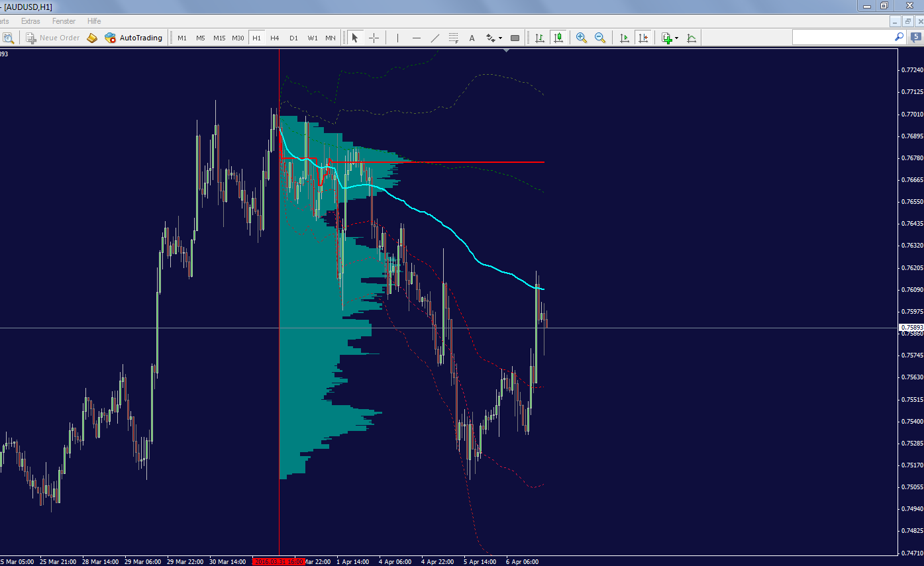924x566 pixels.
Task: Open the Extras menu
Action: click(x=30, y=21)
